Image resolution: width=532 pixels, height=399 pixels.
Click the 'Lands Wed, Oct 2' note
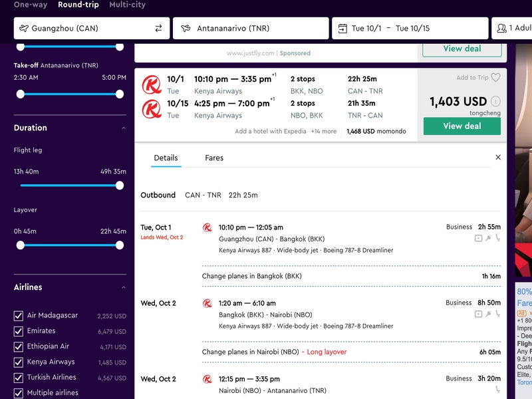point(162,237)
